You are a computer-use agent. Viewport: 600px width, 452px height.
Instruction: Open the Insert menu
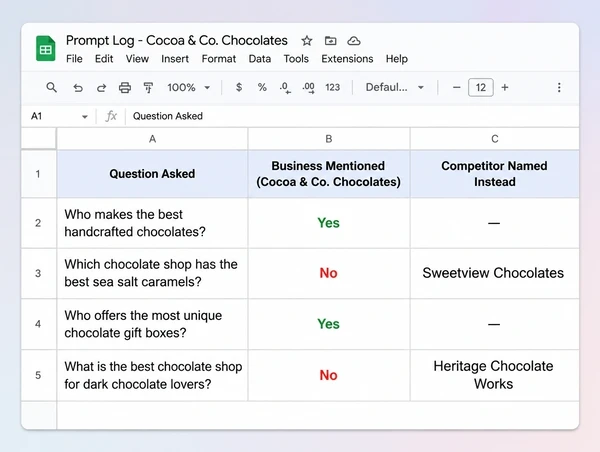click(175, 59)
